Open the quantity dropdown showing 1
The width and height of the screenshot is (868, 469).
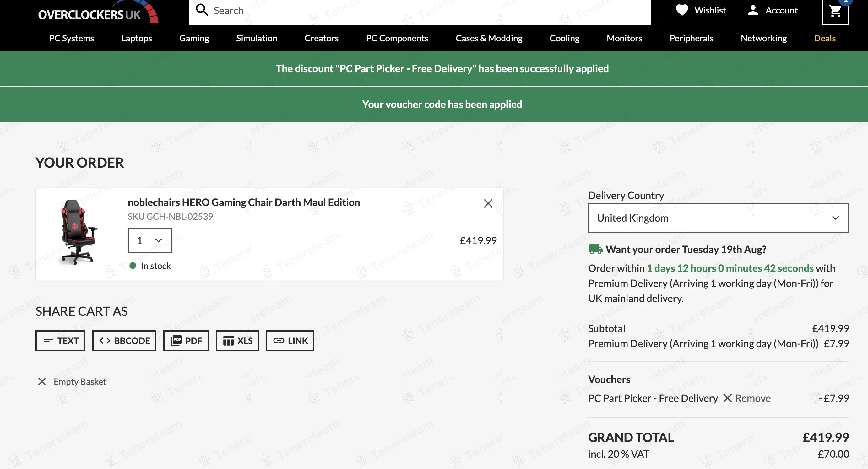point(150,240)
